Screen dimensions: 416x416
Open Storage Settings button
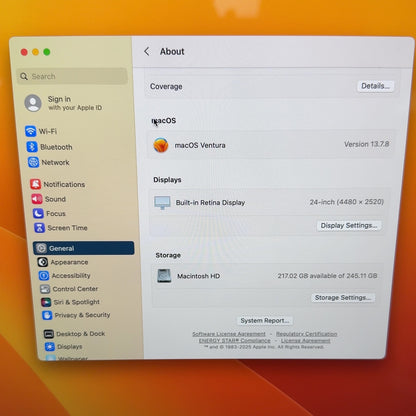343,297
